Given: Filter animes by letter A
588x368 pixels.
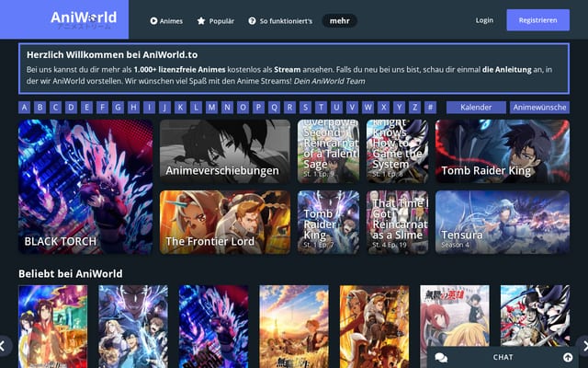Looking at the screenshot, I should pos(25,108).
